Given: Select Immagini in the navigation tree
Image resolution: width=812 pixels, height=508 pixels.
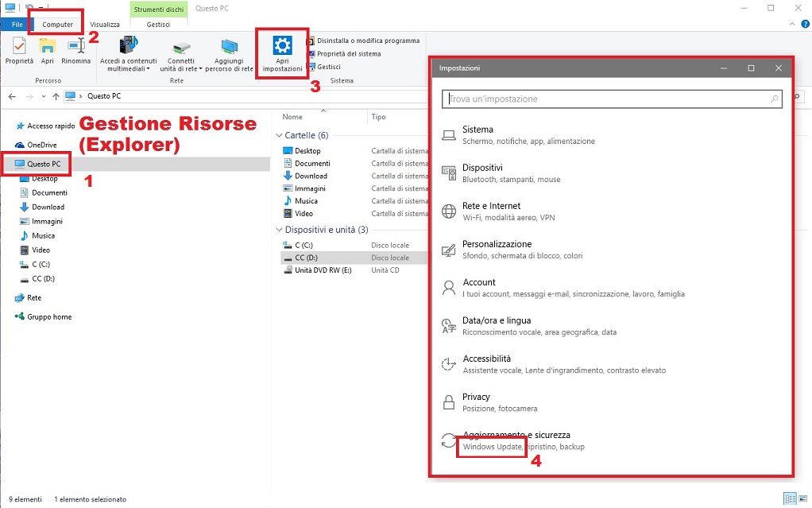Looking at the screenshot, I should tap(41, 221).
